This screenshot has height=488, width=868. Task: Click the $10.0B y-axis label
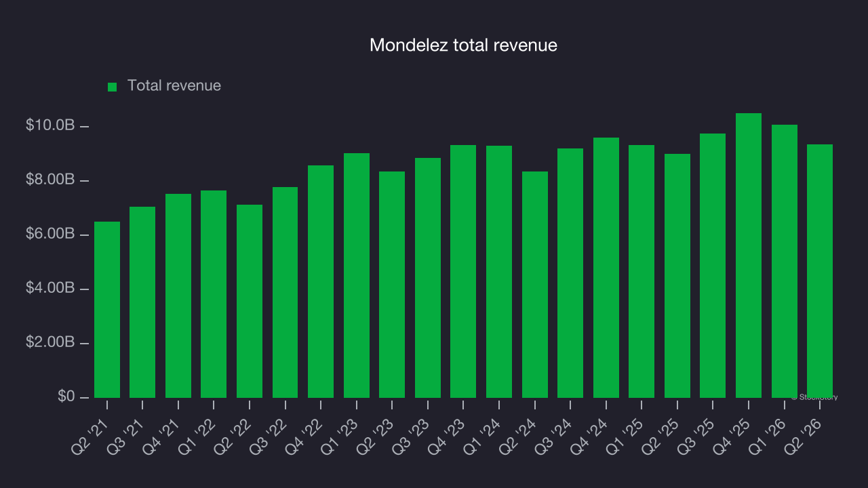coord(50,125)
